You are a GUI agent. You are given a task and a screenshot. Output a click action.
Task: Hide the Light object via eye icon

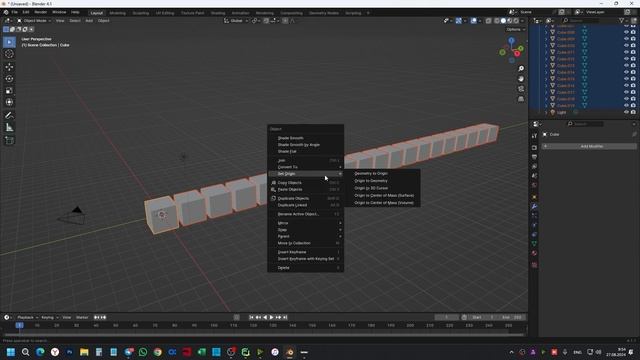point(626,112)
